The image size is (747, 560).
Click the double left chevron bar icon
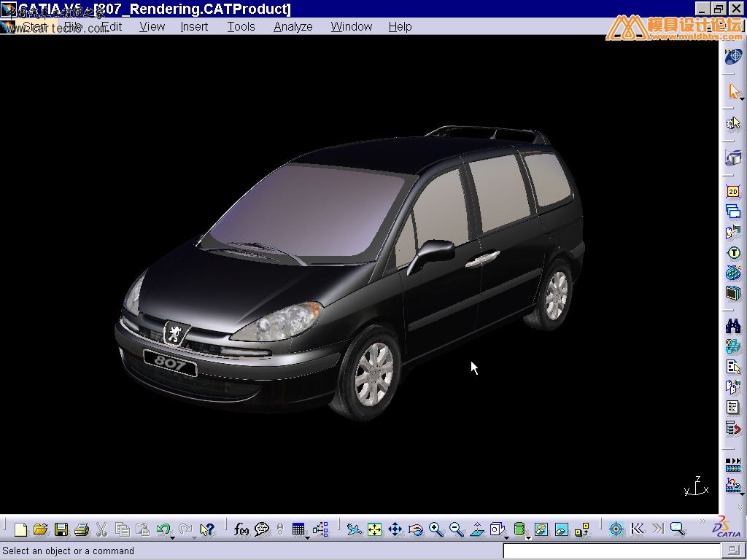point(637,529)
